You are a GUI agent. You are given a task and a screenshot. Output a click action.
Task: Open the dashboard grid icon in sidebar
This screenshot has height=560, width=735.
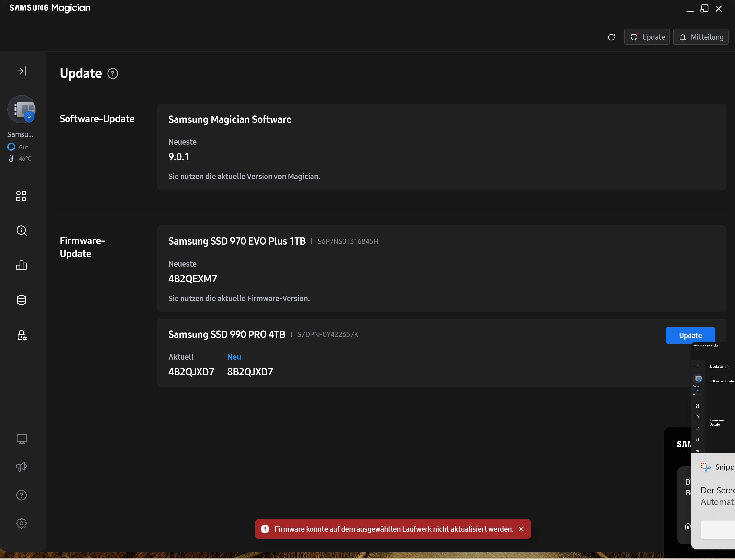pos(21,196)
